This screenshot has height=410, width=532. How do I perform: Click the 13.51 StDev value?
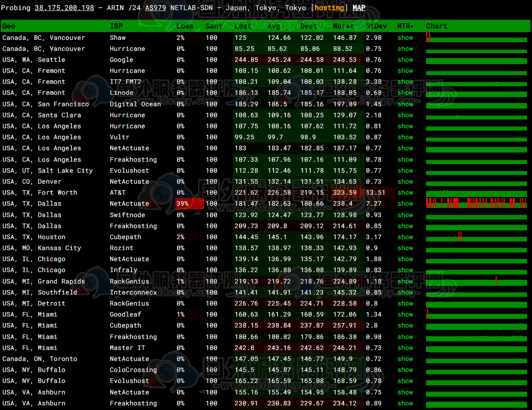click(376, 192)
